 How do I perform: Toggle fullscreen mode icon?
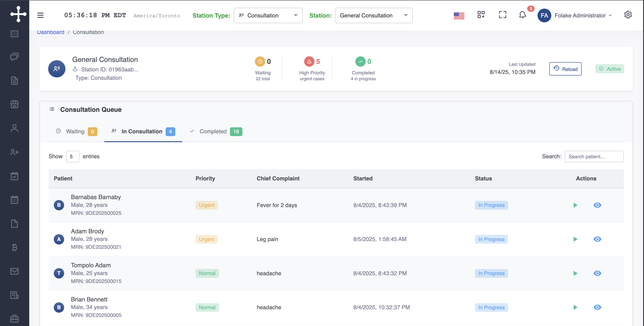(x=502, y=15)
